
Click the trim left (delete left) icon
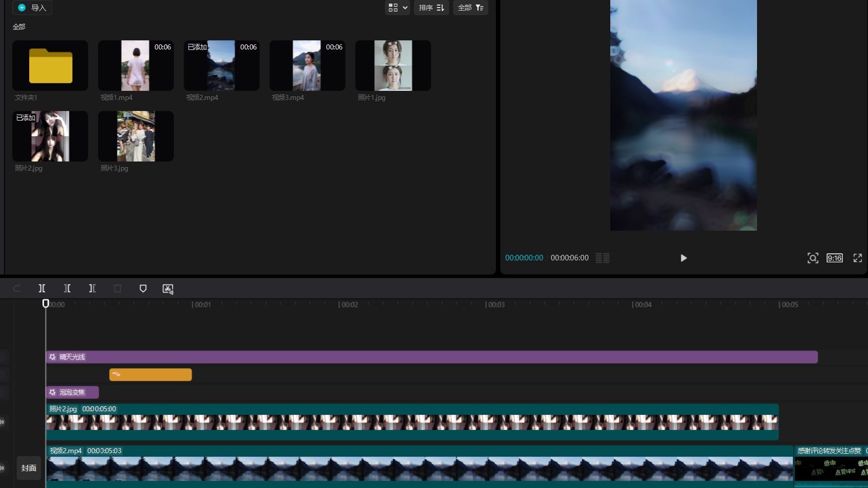pyautogui.click(x=67, y=288)
